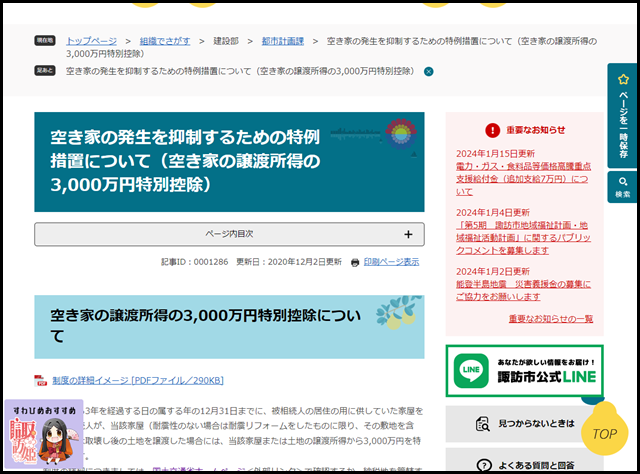The height and width of the screenshot is (474, 640).
Task: Open 能登半島地震 災害義援金 notice link
Action: coord(523,290)
